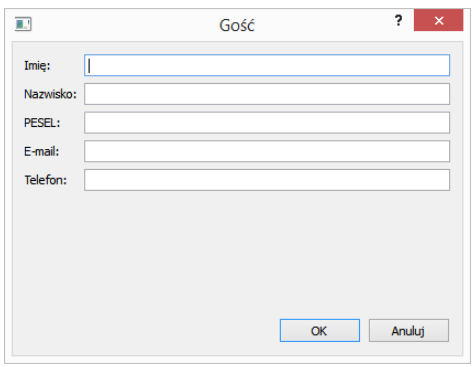The width and height of the screenshot is (476, 367).
Task: Activate the question mark help button
Action: (398, 21)
